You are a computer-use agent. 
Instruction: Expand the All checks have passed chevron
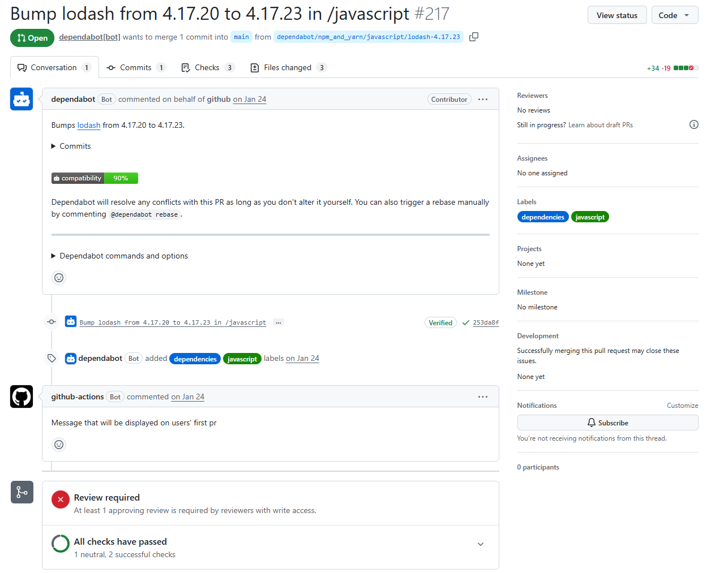point(481,544)
